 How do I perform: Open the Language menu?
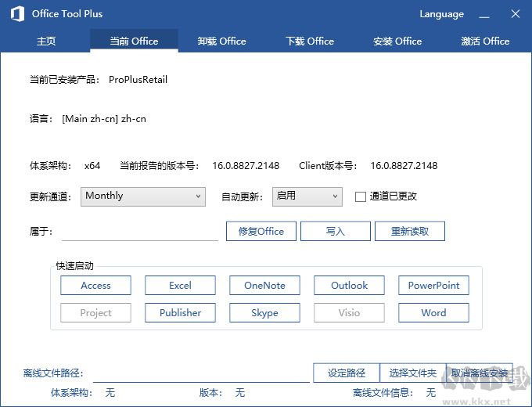pos(442,14)
